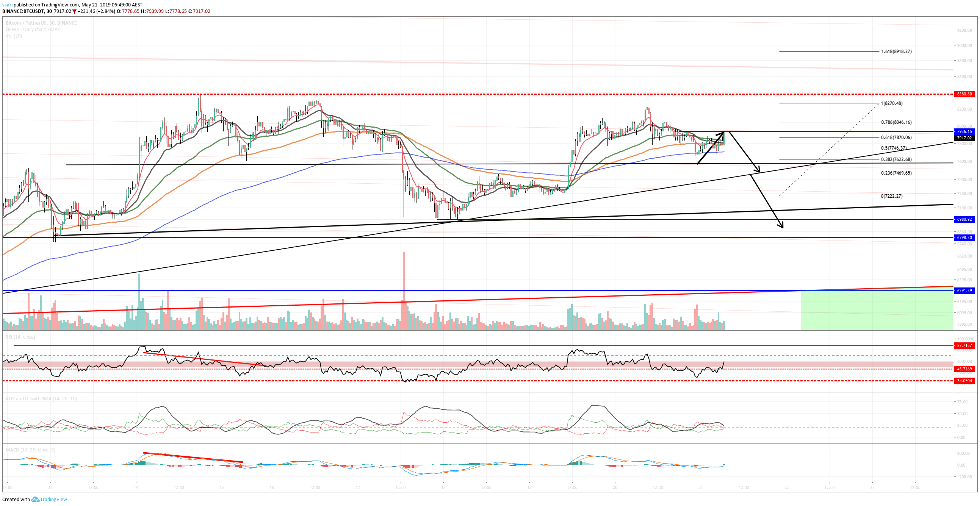
Task: Click the blue 6291.39 price label
Action: tap(964, 290)
